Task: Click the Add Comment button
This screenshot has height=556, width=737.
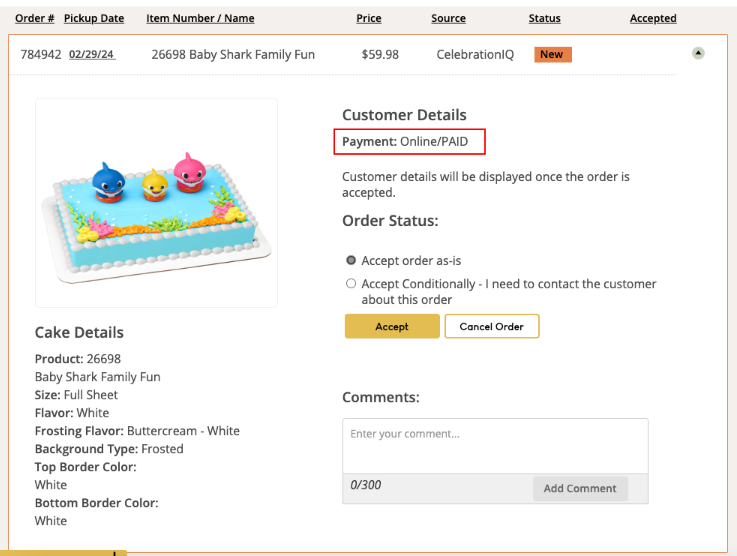Action: coord(580,488)
